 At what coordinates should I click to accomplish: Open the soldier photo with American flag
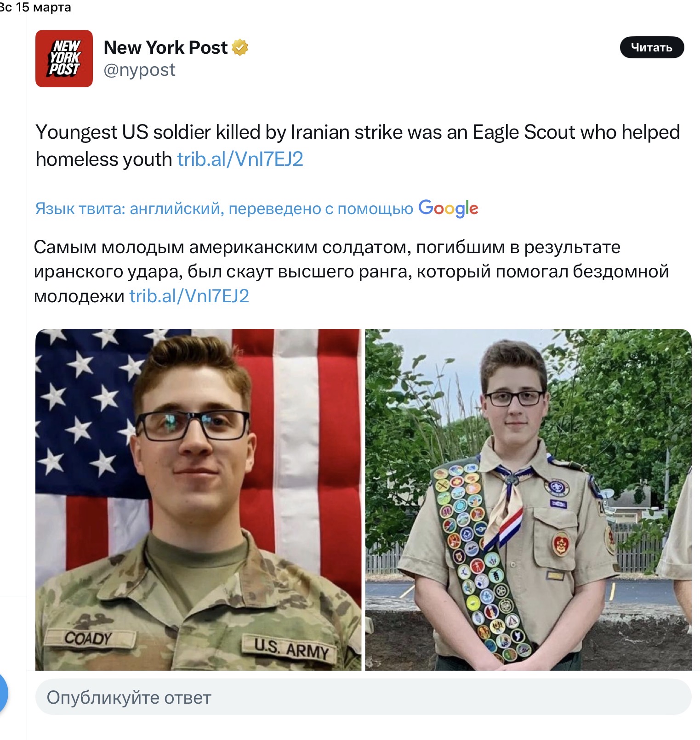(x=198, y=499)
